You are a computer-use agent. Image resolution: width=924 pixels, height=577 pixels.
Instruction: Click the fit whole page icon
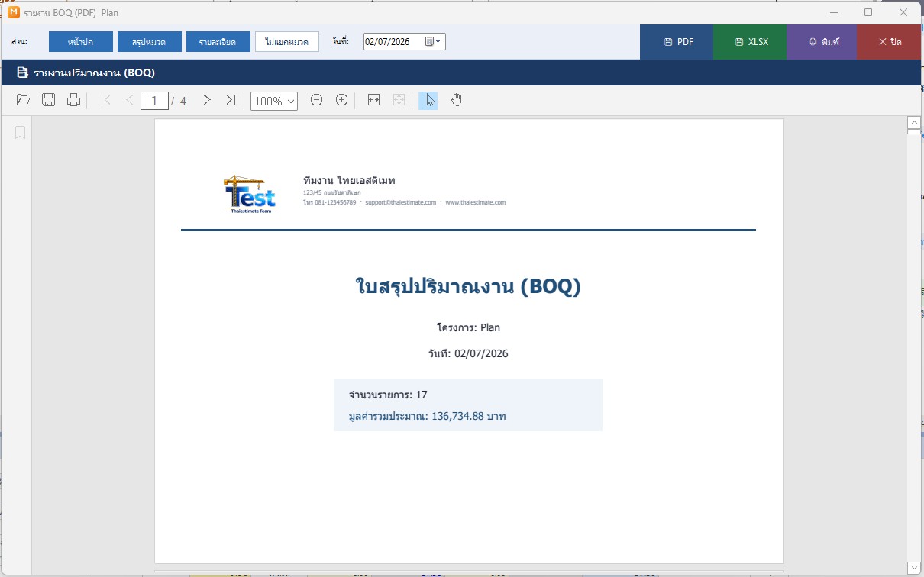click(399, 100)
